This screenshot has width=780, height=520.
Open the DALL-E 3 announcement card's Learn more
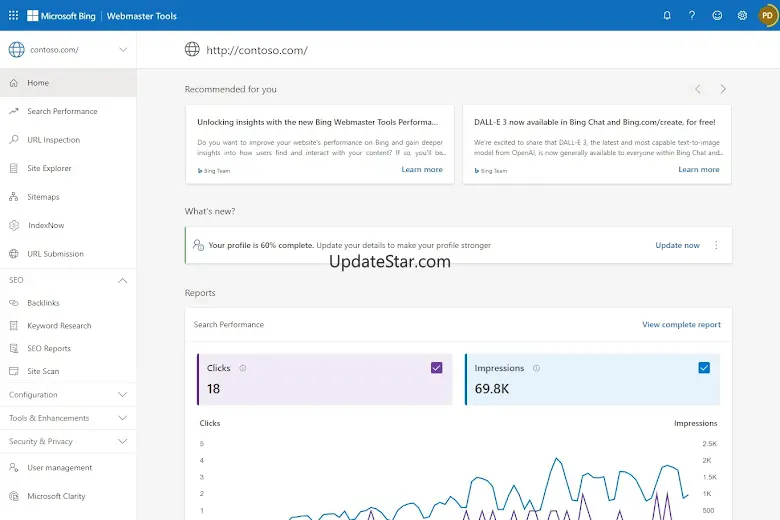click(x=698, y=170)
